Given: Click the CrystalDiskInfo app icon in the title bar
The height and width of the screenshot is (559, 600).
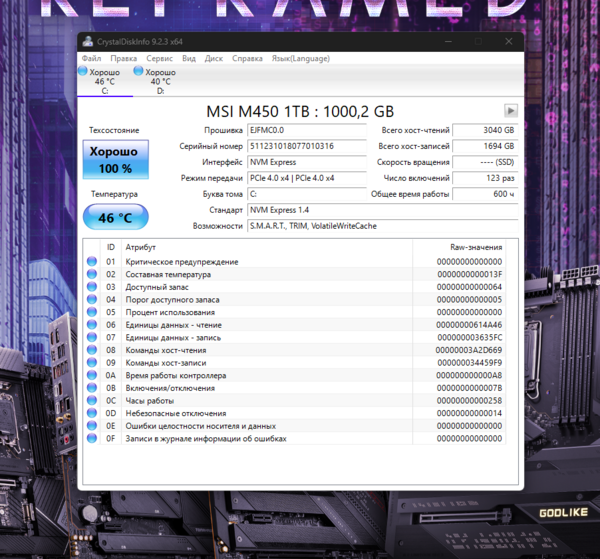Looking at the screenshot, I should point(88,42).
